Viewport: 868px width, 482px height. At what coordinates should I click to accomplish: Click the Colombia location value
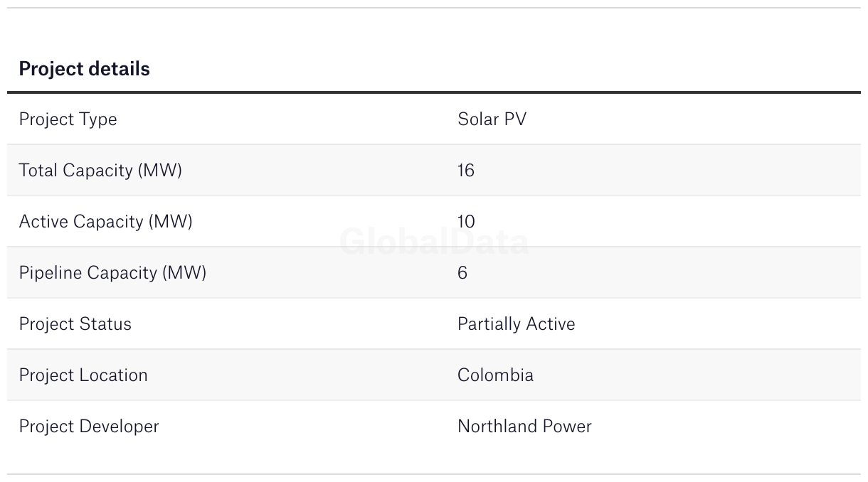tap(495, 375)
